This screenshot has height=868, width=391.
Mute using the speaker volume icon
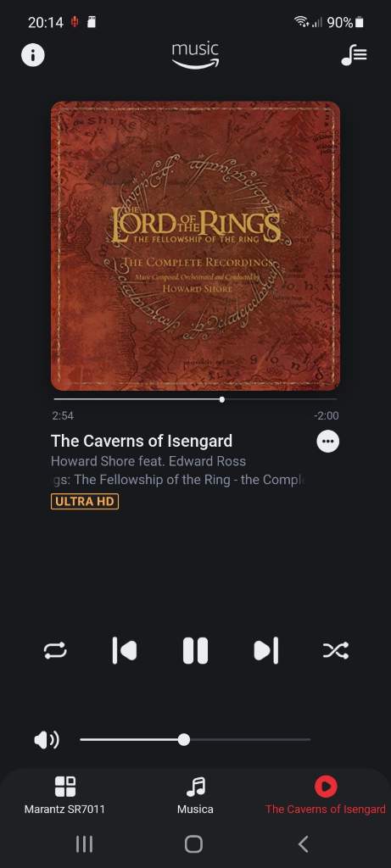pyautogui.click(x=47, y=739)
